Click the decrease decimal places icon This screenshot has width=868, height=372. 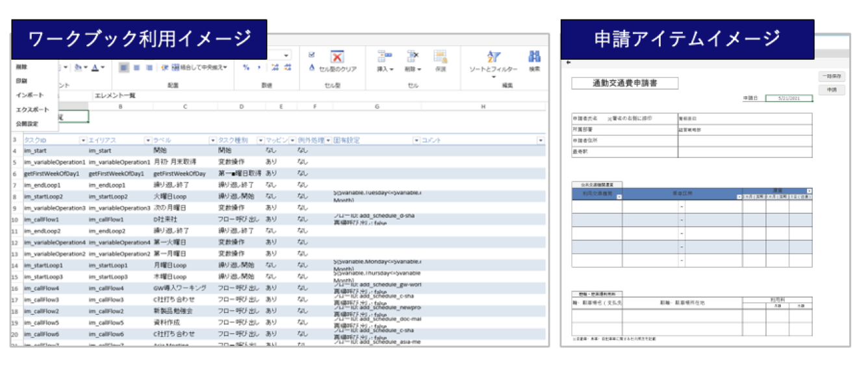[288, 68]
